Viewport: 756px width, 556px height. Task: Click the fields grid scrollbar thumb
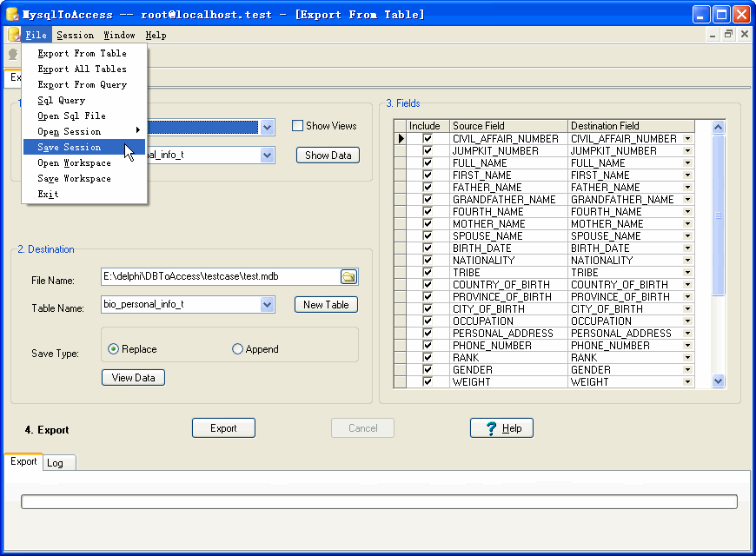[718, 215]
